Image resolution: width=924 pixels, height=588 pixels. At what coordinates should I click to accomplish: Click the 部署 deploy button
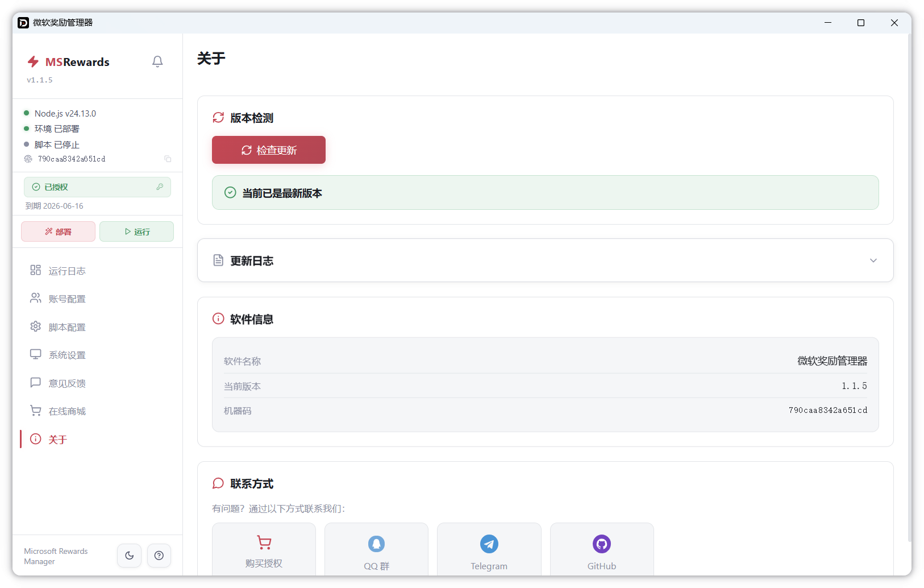(59, 231)
